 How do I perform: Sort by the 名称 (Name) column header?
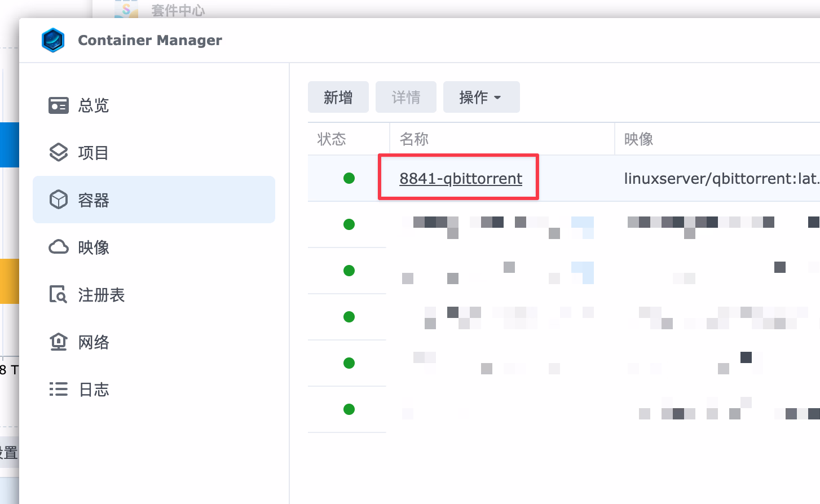point(414,139)
